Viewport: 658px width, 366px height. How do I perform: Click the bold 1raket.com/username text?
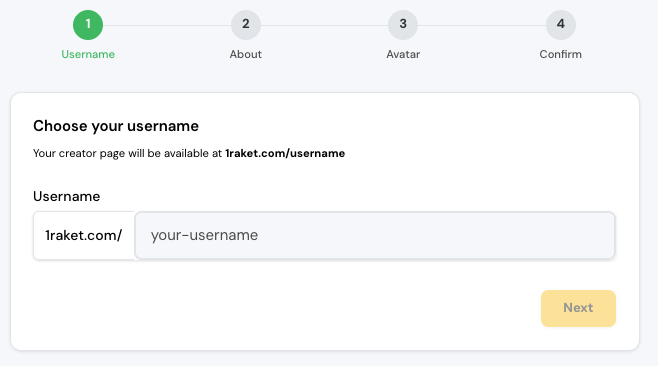285,153
